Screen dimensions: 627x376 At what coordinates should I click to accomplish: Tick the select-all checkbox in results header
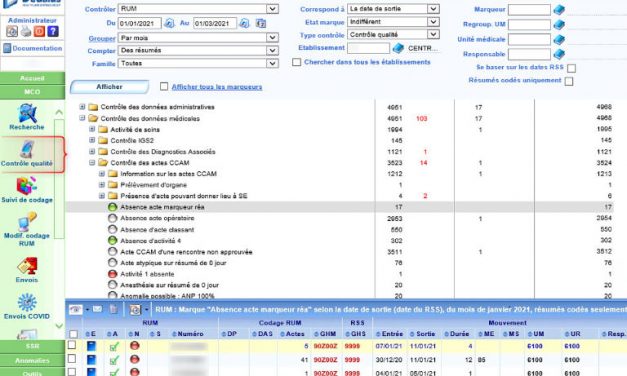74,334
